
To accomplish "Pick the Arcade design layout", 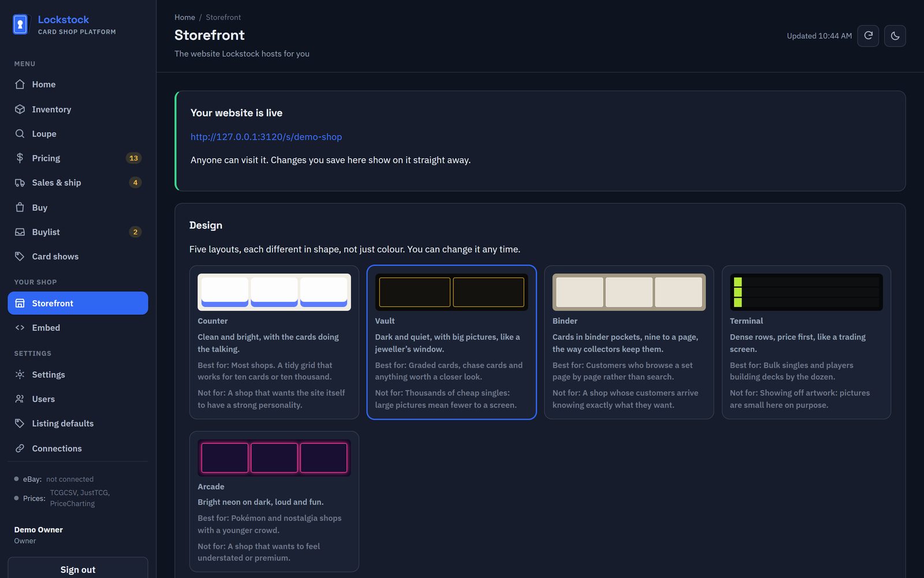I will pyautogui.click(x=274, y=502).
